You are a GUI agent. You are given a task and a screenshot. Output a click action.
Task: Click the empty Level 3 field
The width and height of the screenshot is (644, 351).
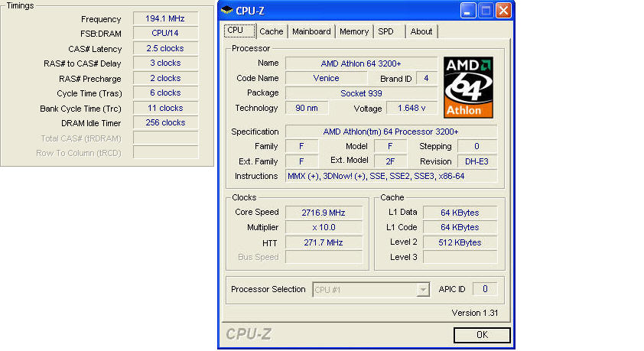point(460,257)
